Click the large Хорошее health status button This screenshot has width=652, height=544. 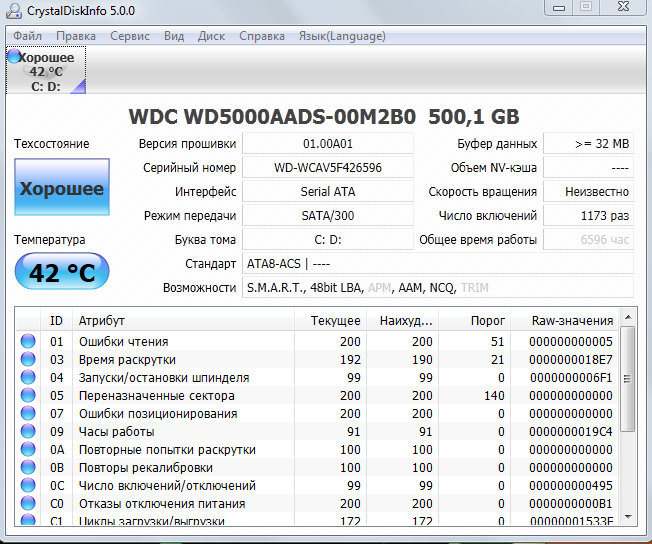pyautogui.click(x=62, y=187)
